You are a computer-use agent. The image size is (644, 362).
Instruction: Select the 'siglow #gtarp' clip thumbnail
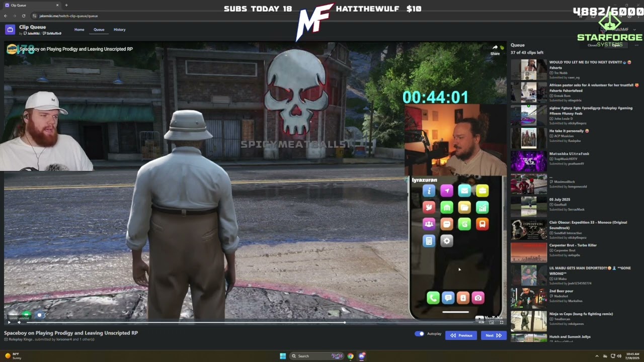pyautogui.click(x=529, y=115)
